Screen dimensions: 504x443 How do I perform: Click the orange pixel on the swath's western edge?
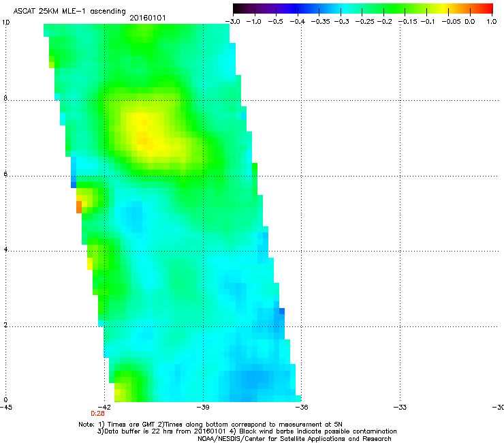(79, 207)
